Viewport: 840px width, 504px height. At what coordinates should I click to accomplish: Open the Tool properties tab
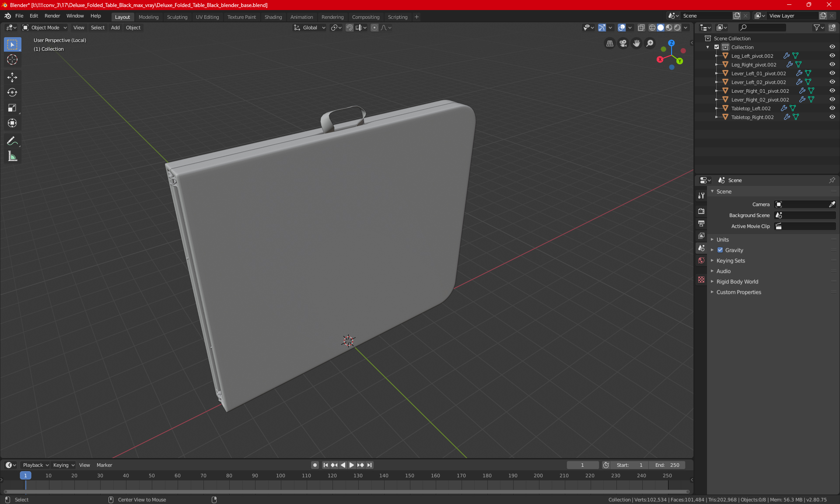701,196
